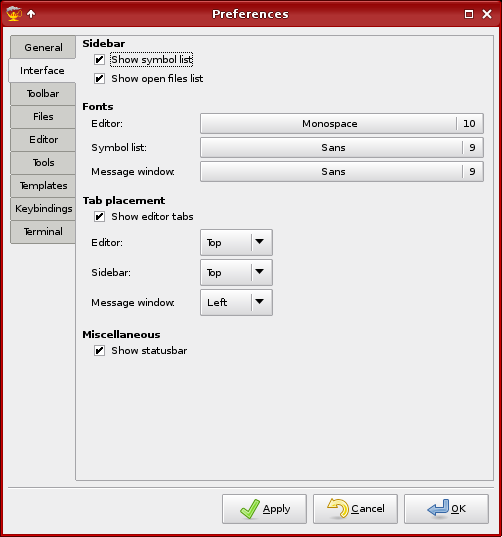Select the Terminal tab

coord(43,232)
